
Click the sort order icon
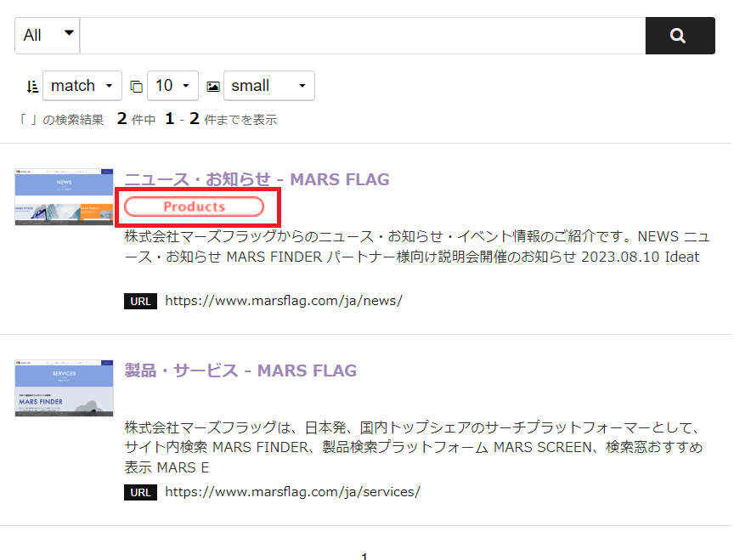point(31,87)
